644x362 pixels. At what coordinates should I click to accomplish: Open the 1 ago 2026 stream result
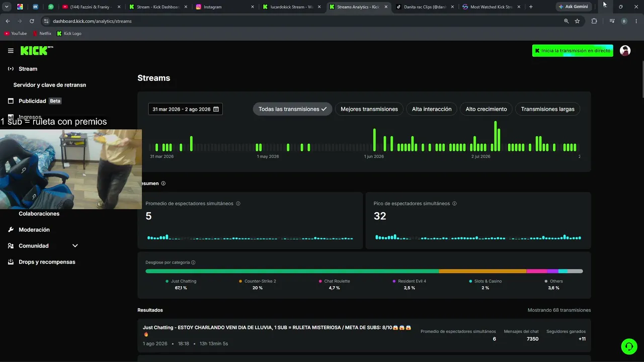pos(364,335)
